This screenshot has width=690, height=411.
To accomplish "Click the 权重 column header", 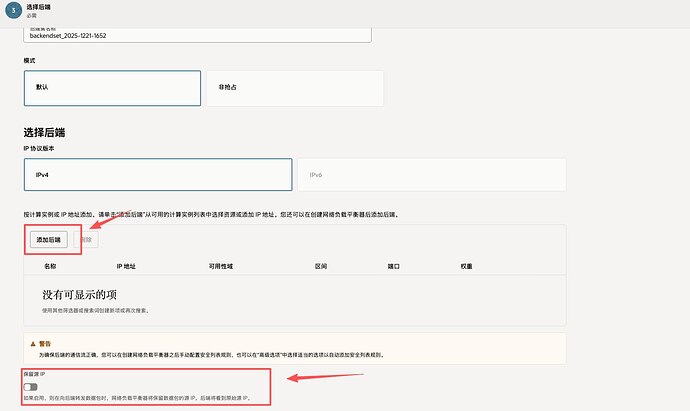I will tap(466, 267).
